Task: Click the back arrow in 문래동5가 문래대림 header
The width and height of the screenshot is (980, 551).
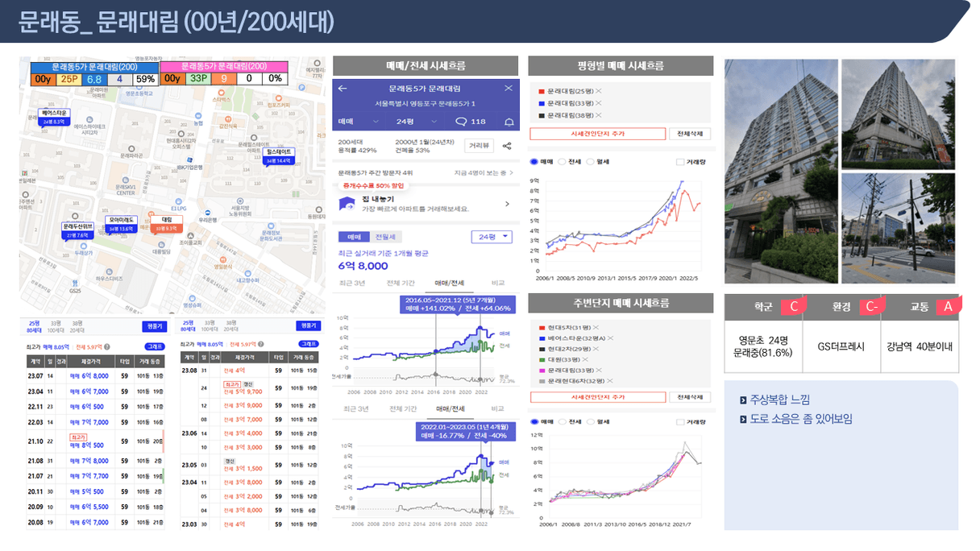Action: pos(343,89)
